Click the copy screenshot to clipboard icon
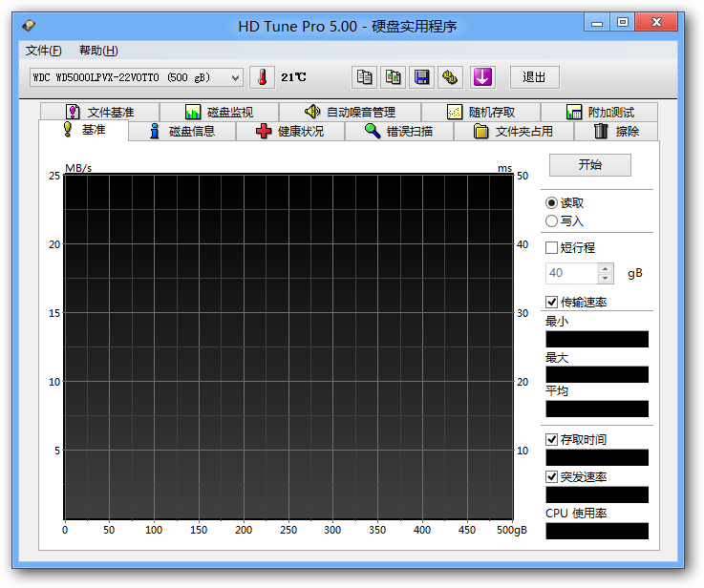The width and height of the screenshot is (704, 588). click(x=393, y=77)
